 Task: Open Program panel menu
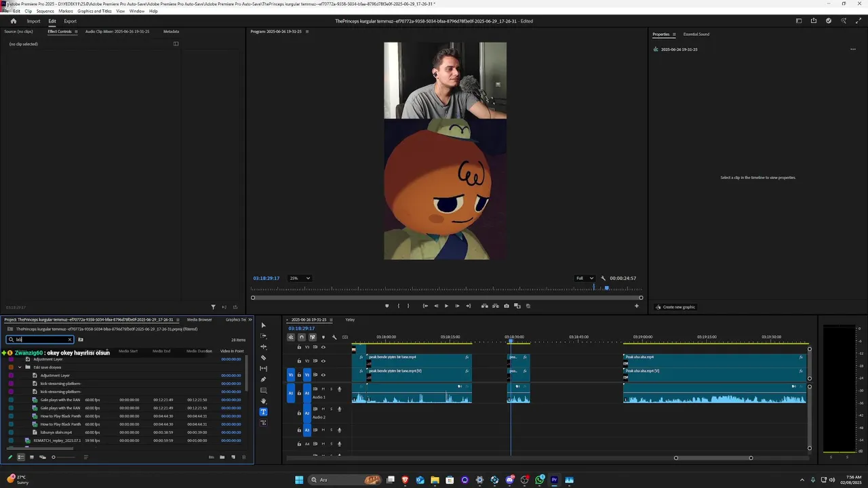click(307, 32)
